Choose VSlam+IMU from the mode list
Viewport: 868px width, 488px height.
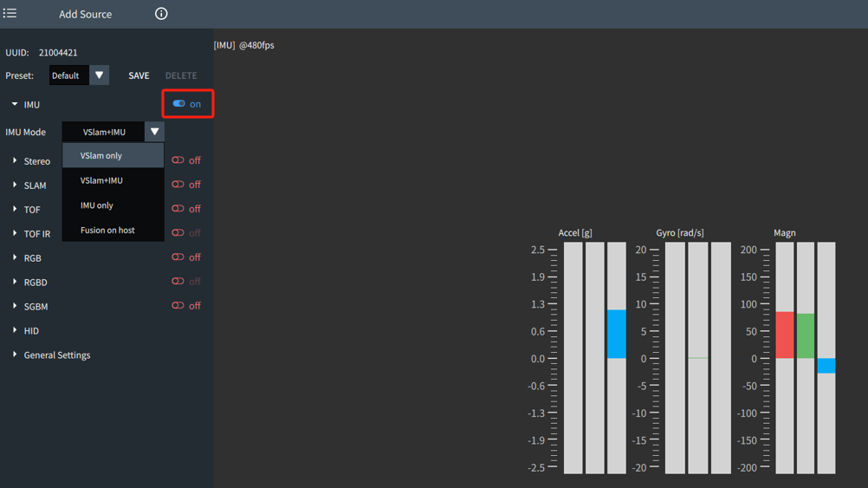pos(113,180)
